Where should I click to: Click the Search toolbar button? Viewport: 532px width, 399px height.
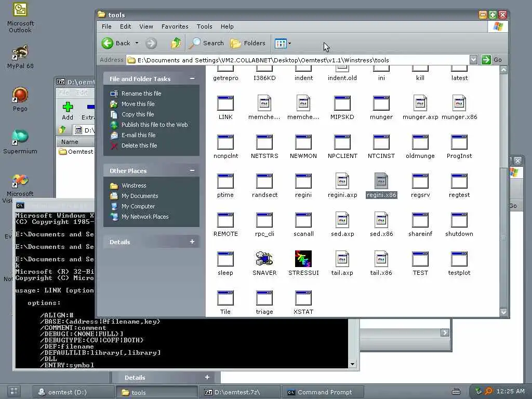(x=207, y=43)
